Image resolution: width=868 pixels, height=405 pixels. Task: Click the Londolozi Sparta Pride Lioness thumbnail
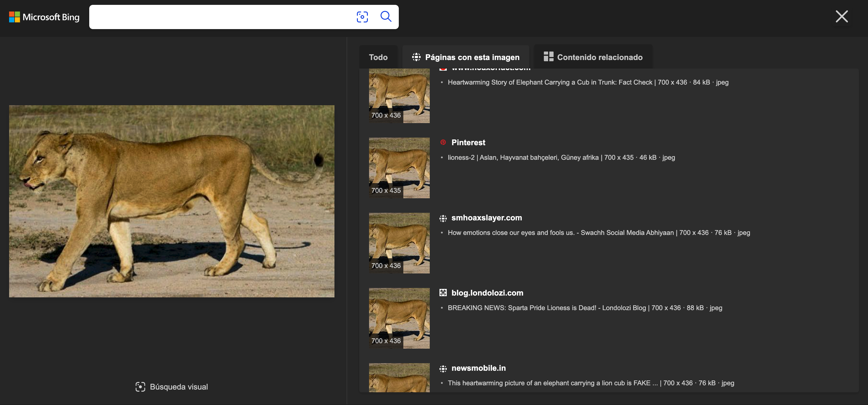[399, 318]
